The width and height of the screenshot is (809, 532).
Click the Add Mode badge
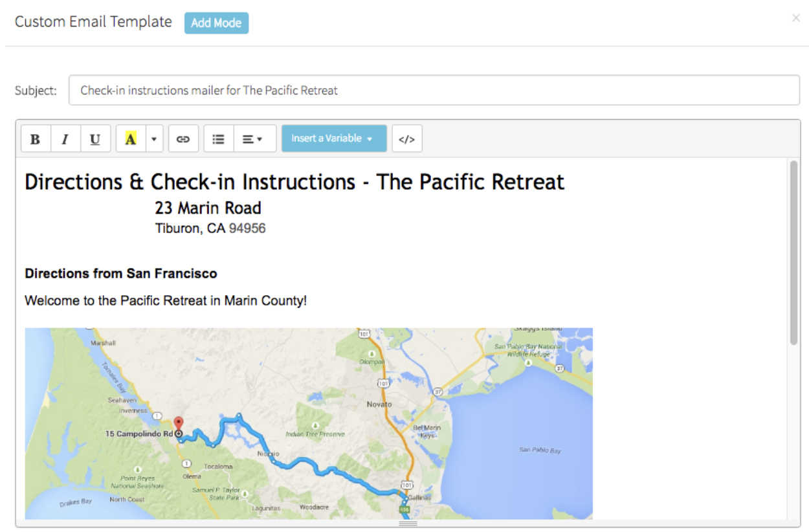(x=216, y=23)
